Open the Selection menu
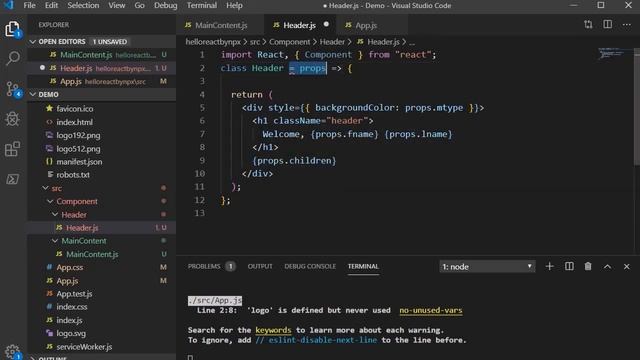The width and height of the screenshot is (640, 360). (83, 5)
